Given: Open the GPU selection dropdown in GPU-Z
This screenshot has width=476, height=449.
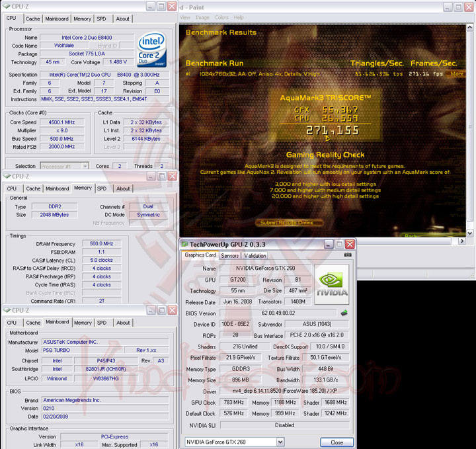Looking at the screenshot, I should click(x=280, y=442).
